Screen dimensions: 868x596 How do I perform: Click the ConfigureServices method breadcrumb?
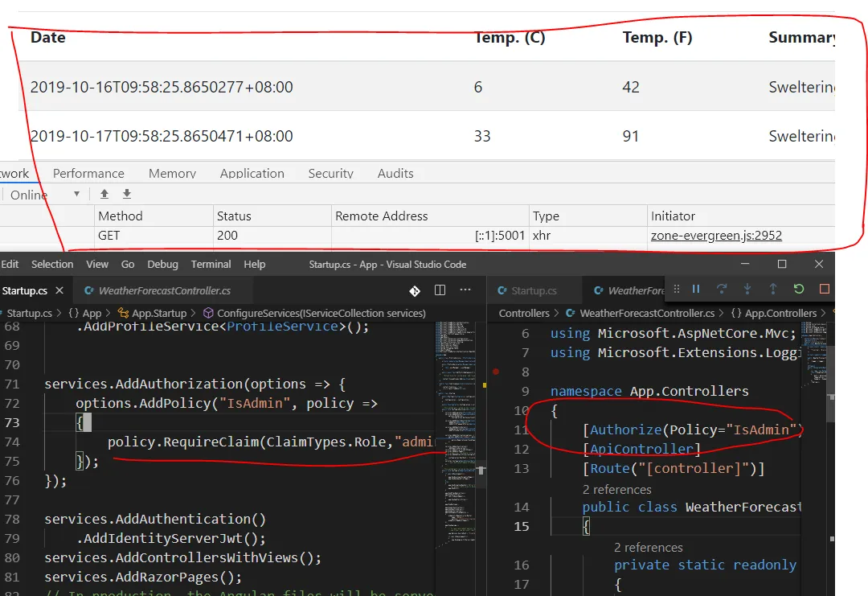pos(314,313)
